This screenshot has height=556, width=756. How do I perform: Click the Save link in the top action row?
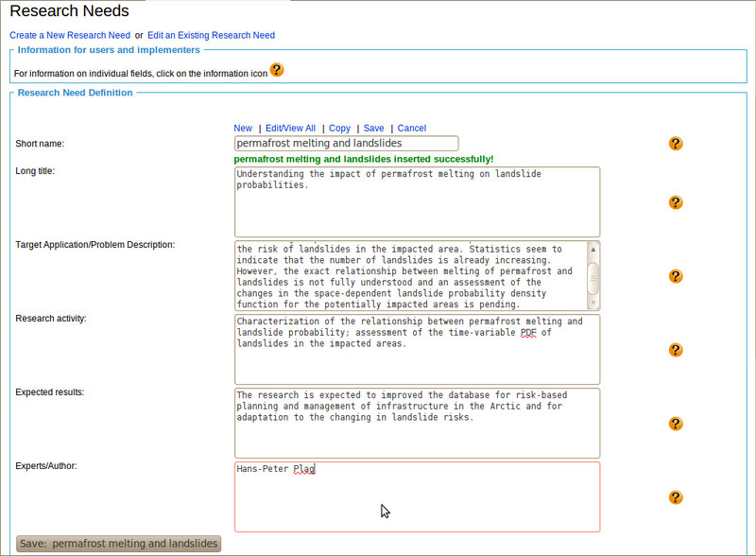373,128
